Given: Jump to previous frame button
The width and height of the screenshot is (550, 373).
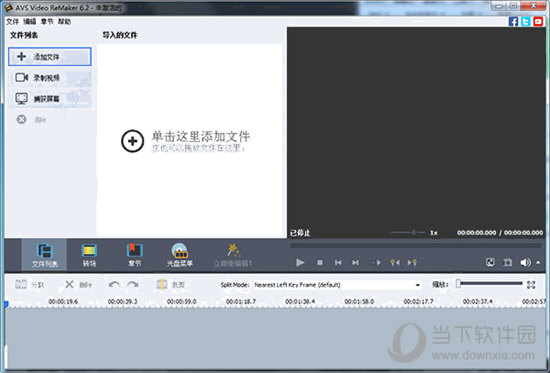Looking at the screenshot, I should coord(338,262).
